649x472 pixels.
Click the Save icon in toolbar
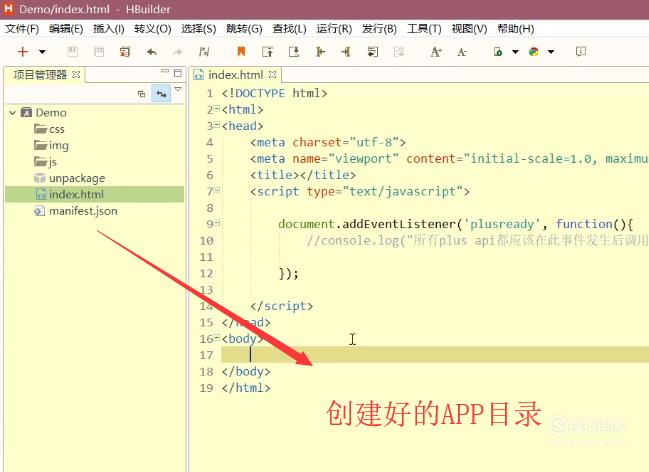[72, 52]
